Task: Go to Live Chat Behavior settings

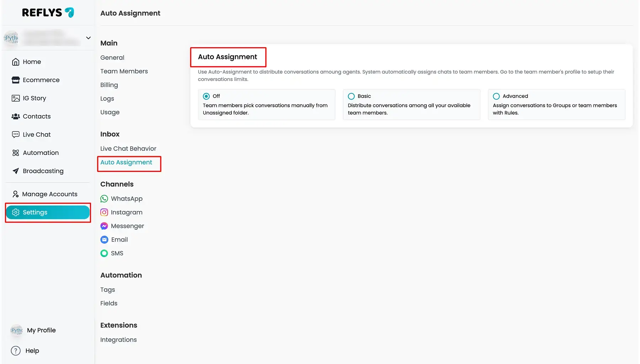Action: pos(128,149)
